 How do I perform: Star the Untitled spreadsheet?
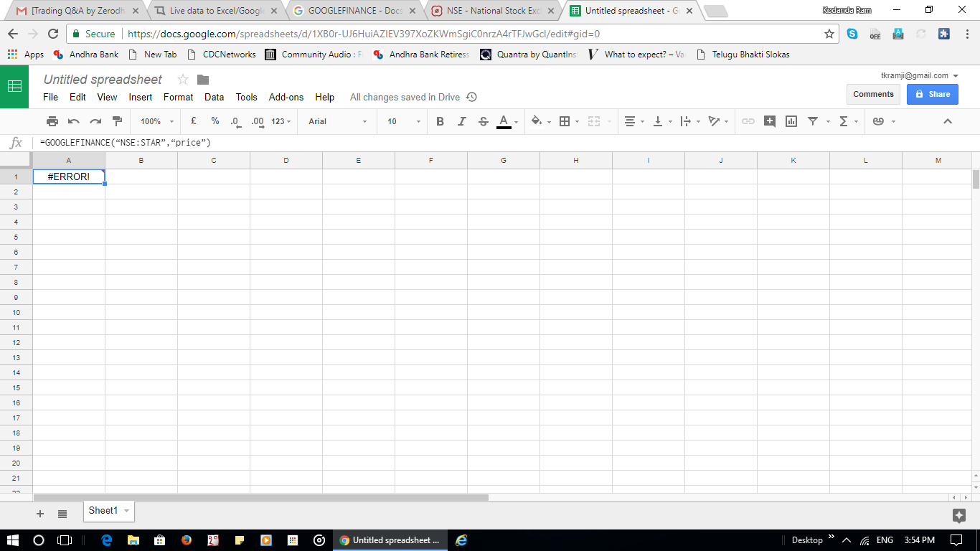click(183, 80)
